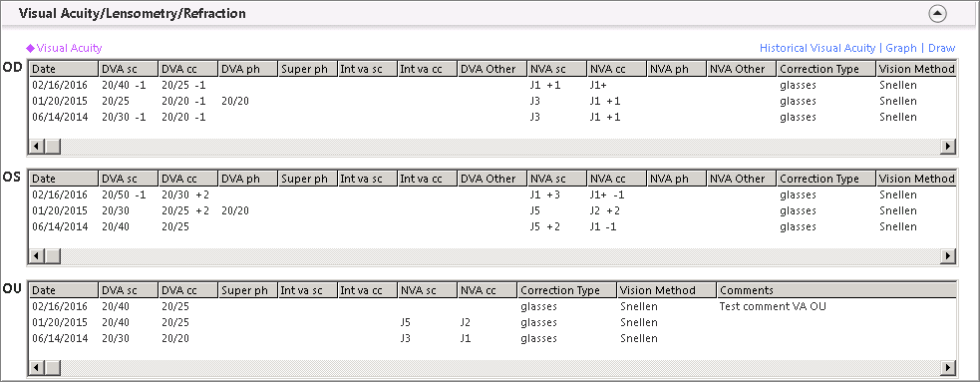Click the OU table left scroll arrow
This screenshot has height=382, width=980.
coord(36,367)
